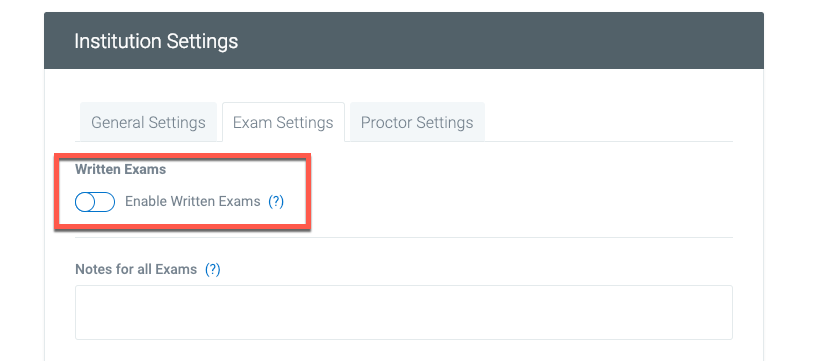Turn on written exams using the switch
The height and width of the screenshot is (361, 815).
[x=95, y=202]
